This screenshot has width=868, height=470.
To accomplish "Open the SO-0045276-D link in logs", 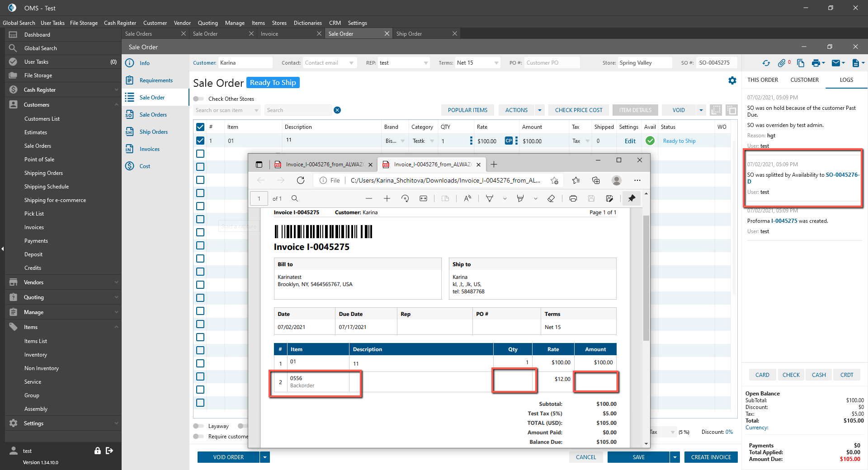I will 842,175.
